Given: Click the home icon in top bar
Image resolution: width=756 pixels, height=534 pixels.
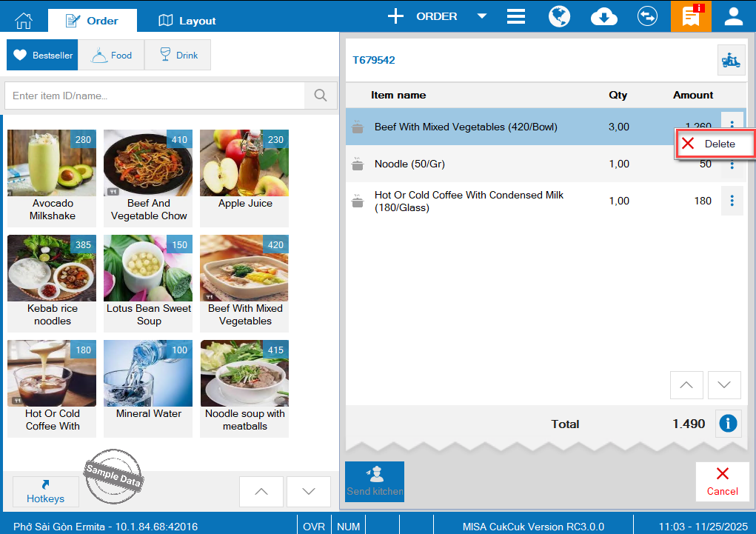Looking at the screenshot, I should tap(24, 20).
